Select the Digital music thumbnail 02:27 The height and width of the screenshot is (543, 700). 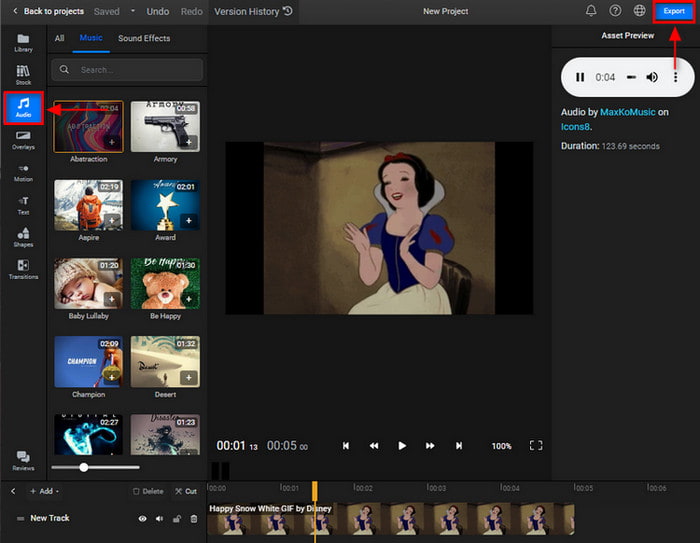pyautogui.click(x=88, y=435)
